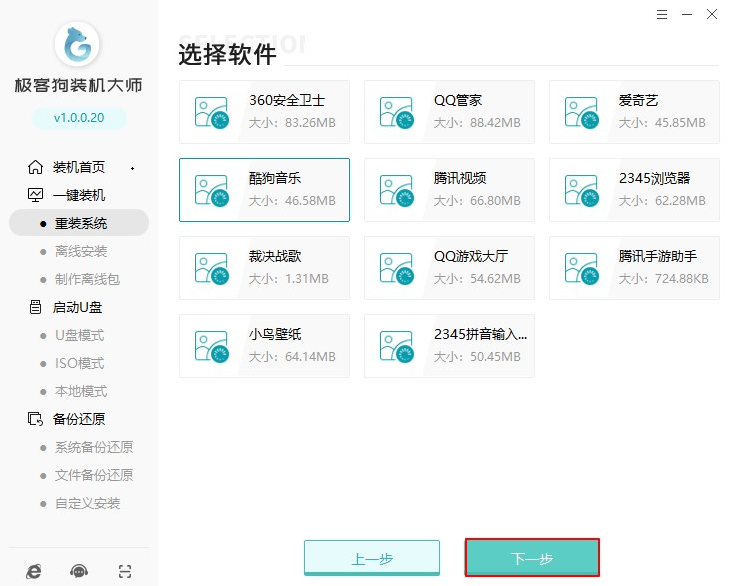The width and height of the screenshot is (733, 586).
Task: Open the 备份还原 section
Action: point(79,419)
